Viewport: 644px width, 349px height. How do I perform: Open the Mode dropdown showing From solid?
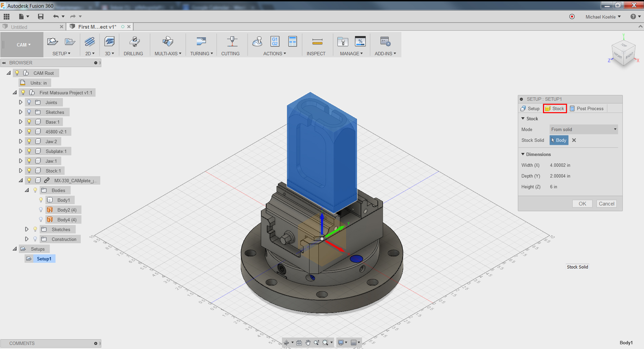pos(584,129)
